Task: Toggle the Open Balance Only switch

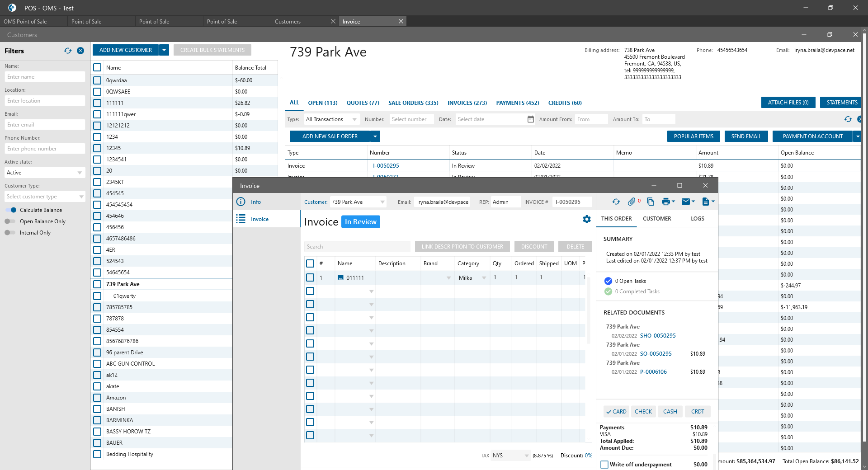Action: tap(10, 221)
